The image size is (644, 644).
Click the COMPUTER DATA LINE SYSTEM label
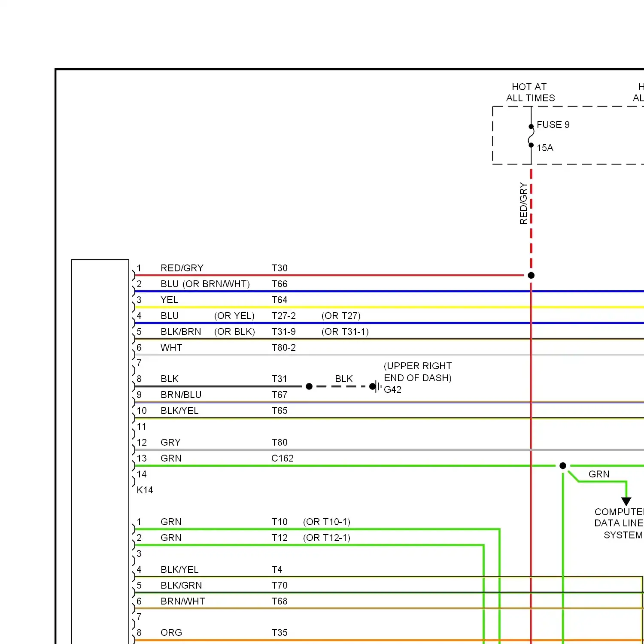click(619, 523)
